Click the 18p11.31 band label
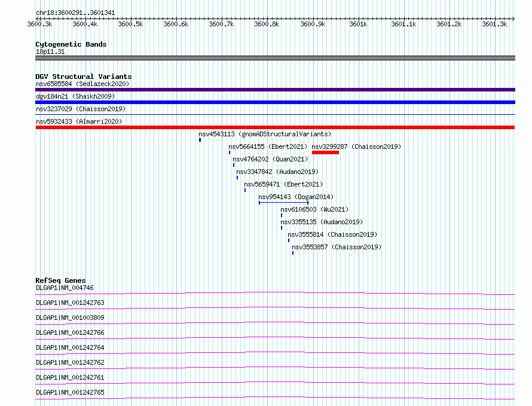This screenshot has width=532, height=406. point(50,51)
